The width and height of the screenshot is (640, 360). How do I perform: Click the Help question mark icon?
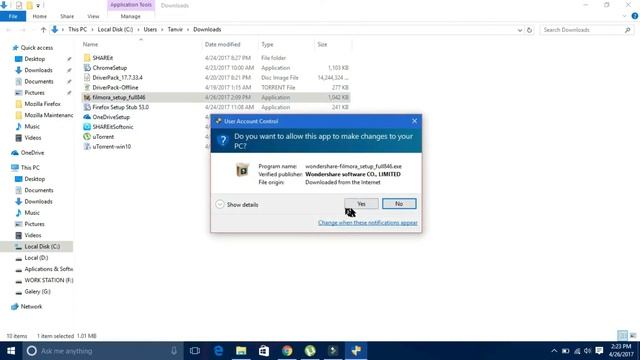click(x=635, y=16)
